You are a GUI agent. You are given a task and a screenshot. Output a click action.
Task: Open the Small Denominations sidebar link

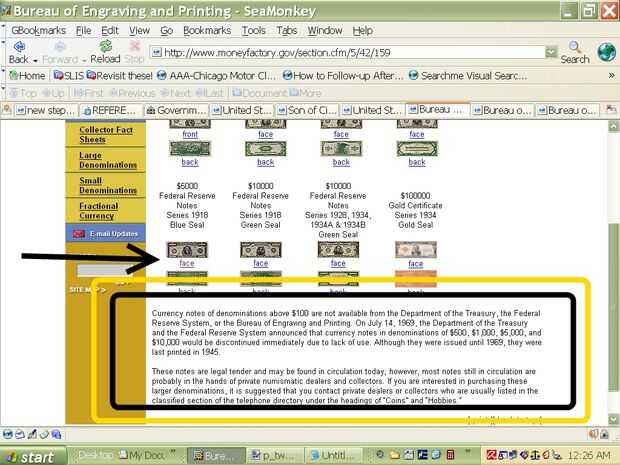[108, 185]
